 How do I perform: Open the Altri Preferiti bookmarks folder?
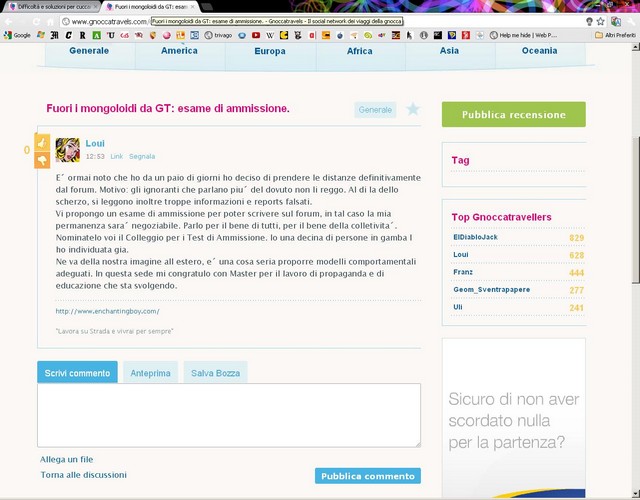tap(615, 35)
